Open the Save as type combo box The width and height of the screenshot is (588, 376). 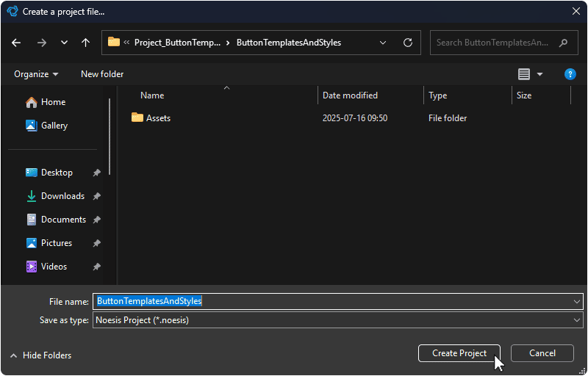point(337,320)
